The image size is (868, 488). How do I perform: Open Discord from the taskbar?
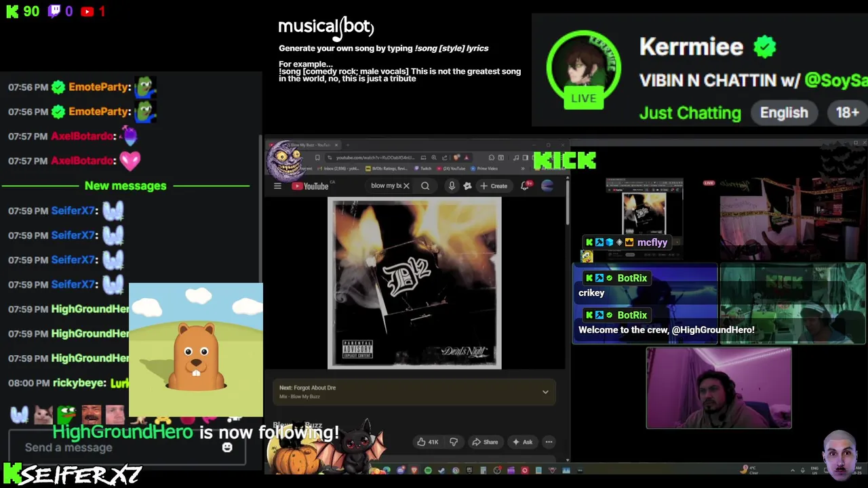401,470
